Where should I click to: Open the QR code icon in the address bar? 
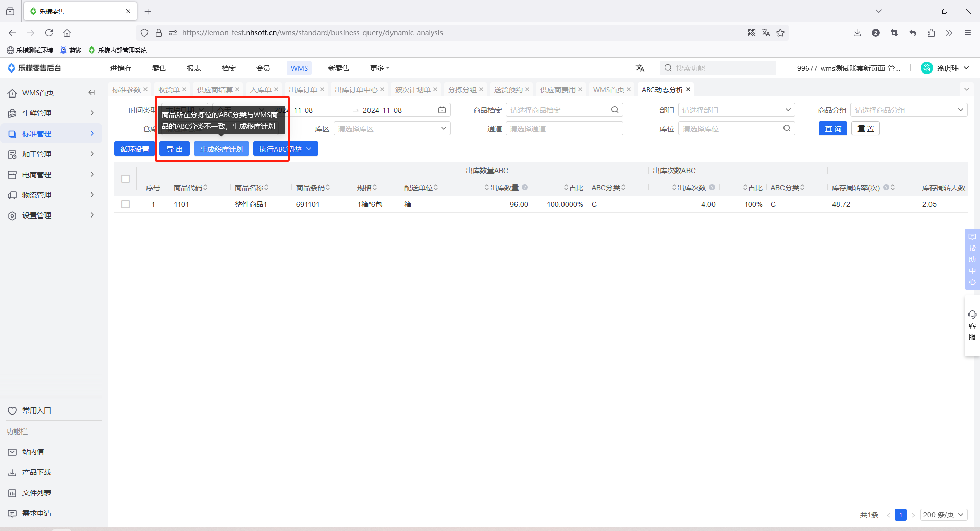point(752,33)
